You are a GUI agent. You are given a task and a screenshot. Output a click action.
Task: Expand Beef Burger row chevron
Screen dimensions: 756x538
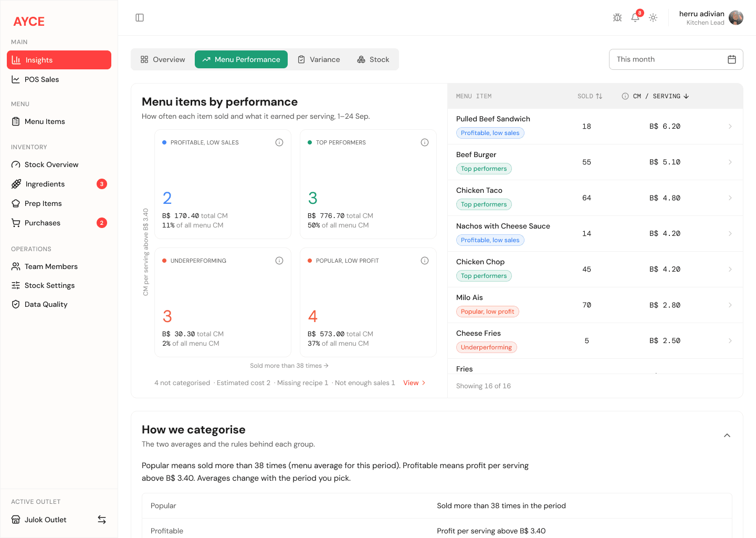click(730, 162)
